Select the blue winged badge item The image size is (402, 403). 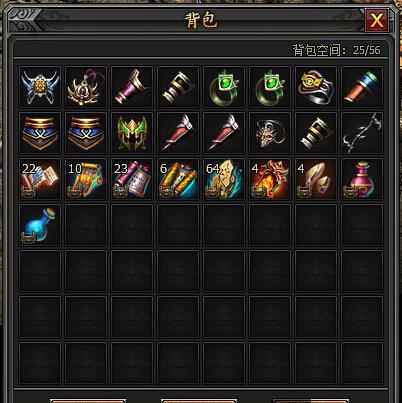[x=40, y=87]
